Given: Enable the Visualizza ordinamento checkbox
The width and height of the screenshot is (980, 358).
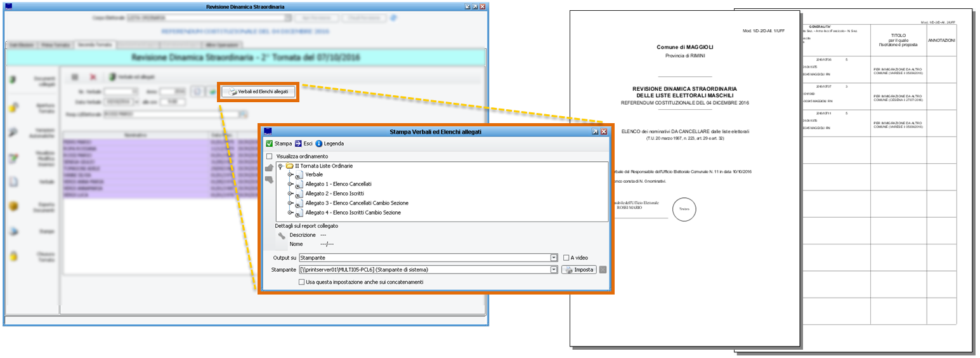Looking at the screenshot, I should 270,156.
